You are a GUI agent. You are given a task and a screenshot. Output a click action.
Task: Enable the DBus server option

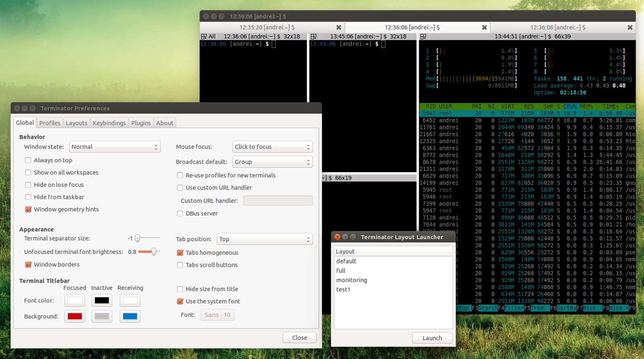coord(180,213)
